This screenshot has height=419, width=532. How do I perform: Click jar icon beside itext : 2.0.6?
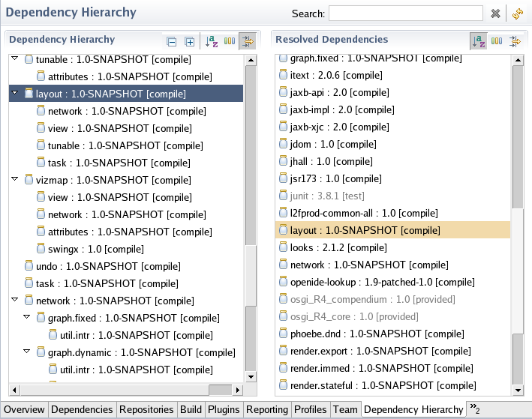[x=283, y=75]
